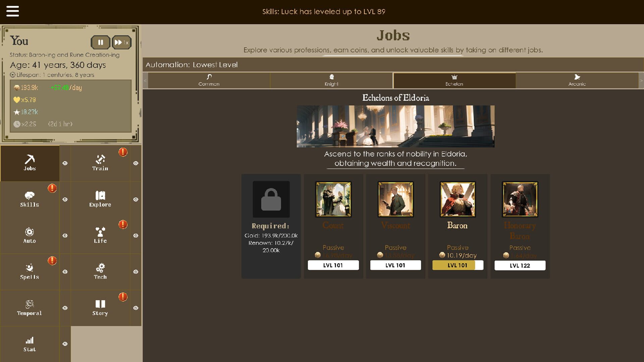Open the hamburger menu
Viewport: 644px width, 362px height.
(x=13, y=11)
